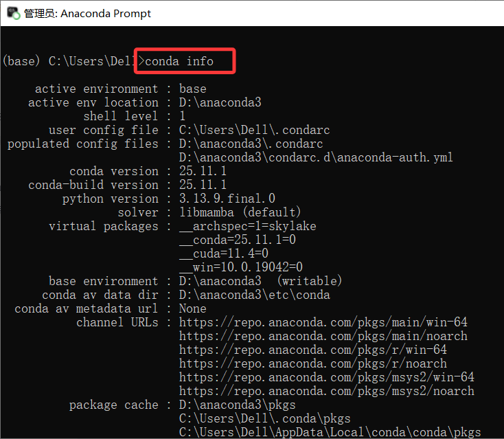Screen dimensions: 504x439
Task: Click the 'conda av data dir' label
Action: click(100, 295)
